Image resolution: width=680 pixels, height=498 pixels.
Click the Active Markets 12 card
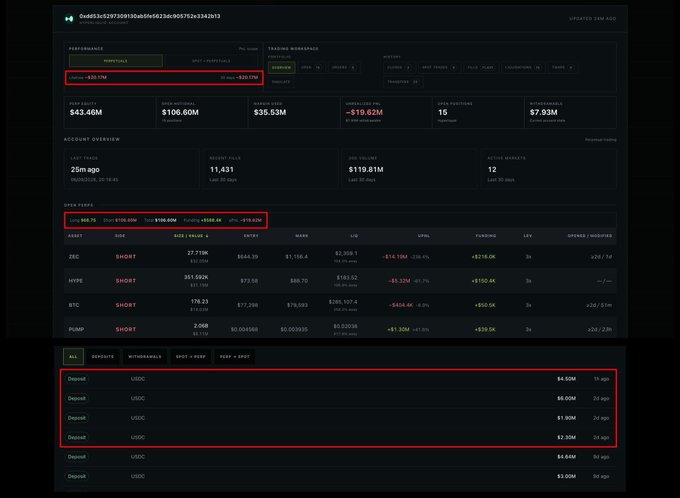click(x=549, y=169)
